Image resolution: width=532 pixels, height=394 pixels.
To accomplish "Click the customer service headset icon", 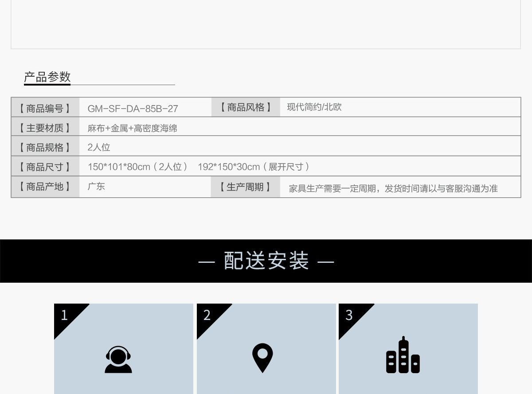I will pos(118,359).
